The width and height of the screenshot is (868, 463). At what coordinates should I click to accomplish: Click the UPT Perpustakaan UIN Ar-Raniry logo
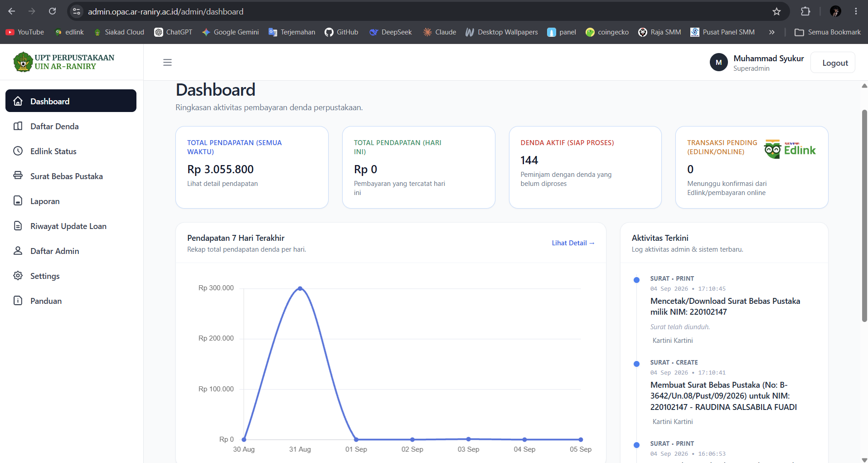pos(64,62)
